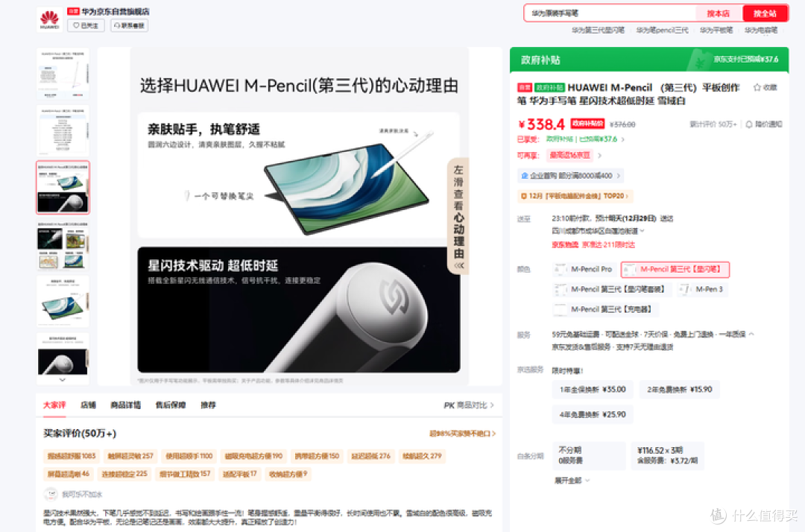
Task: Filter reviews by 细节做工精致 157 tag
Action: pyautogui.click(x=185, y=474)
